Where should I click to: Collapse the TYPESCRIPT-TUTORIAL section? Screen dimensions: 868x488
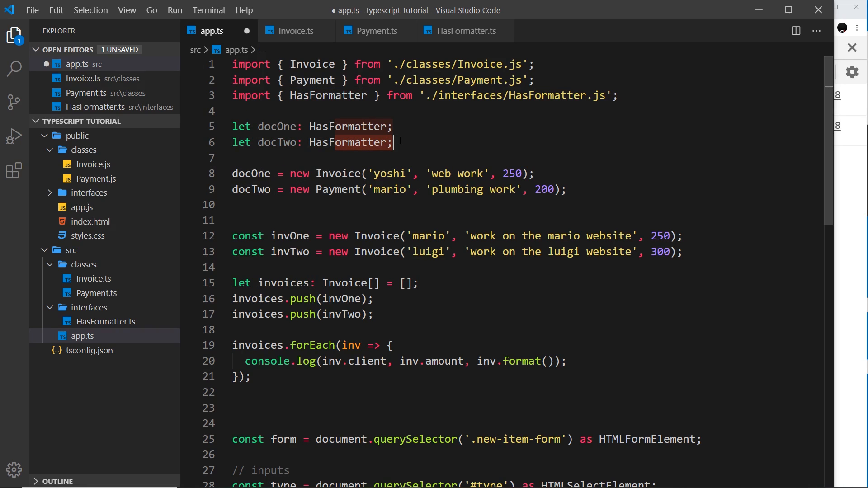[36, 121]
